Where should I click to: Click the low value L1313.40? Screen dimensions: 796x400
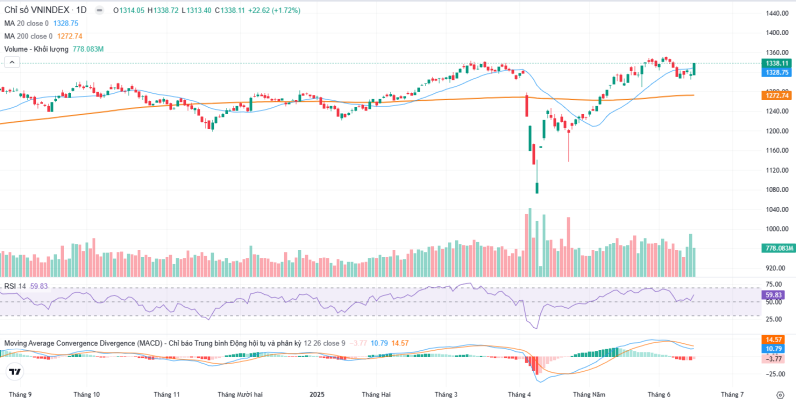[x=196, y=10]
